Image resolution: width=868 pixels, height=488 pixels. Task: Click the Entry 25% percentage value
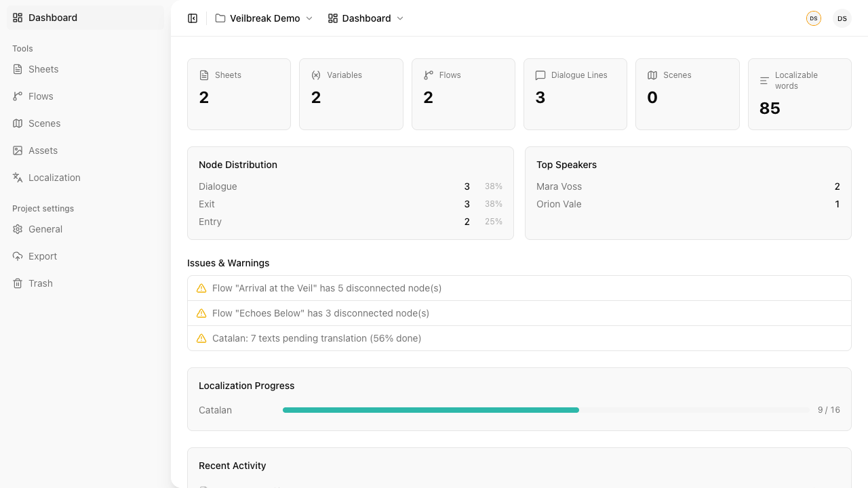494,222
